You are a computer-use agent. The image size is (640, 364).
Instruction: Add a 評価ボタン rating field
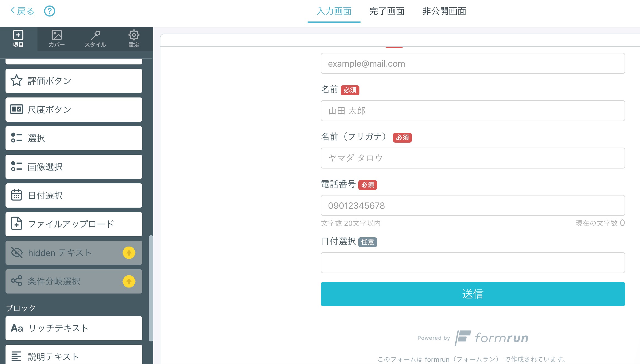click(x=73, y=81)
